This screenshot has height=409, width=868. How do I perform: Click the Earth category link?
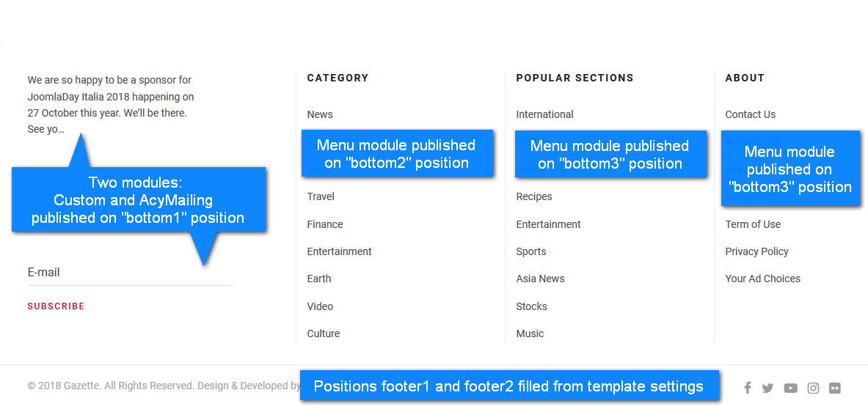tap(319, 279)
